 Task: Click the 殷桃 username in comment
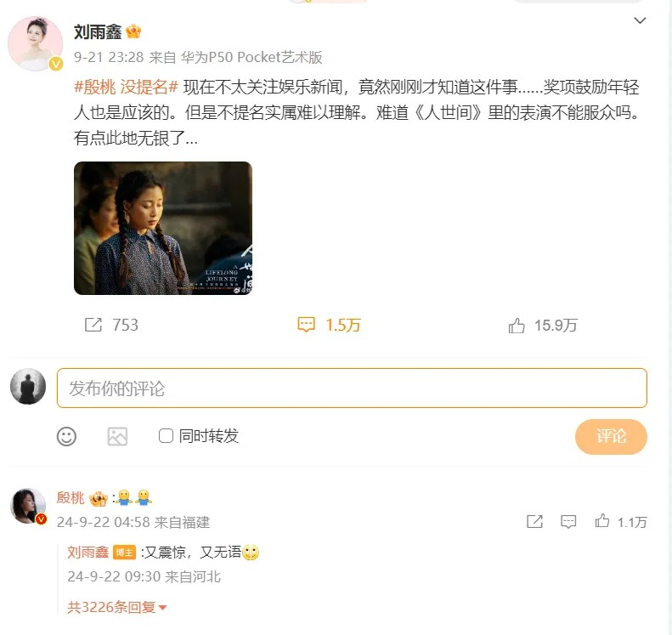(x=71, y=498)
